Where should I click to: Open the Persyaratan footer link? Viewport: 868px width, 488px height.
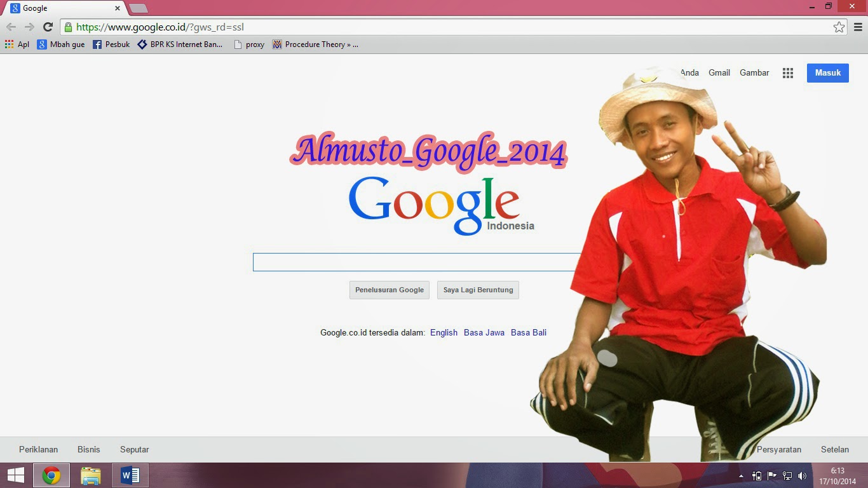point(779,449)
